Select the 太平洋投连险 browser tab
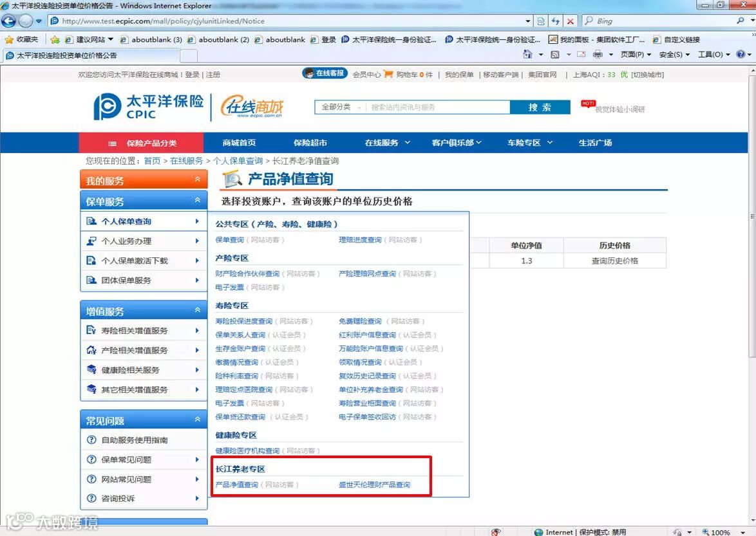 pos(91,55)
